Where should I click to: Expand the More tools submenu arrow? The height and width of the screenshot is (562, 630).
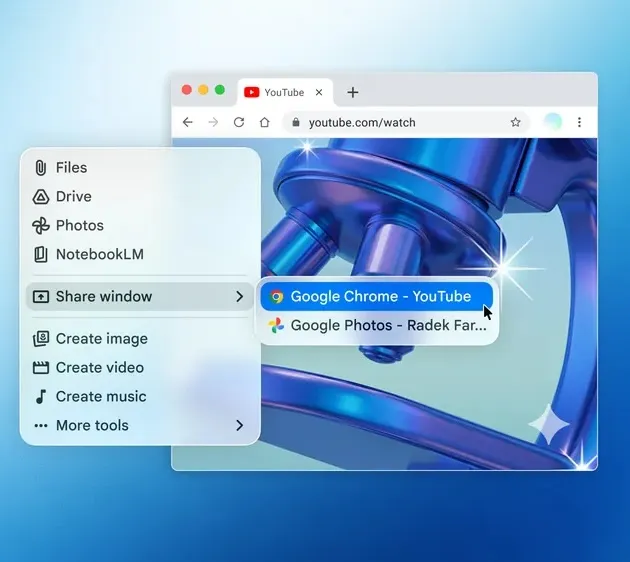pyautogui.click(x=240, y=426)
